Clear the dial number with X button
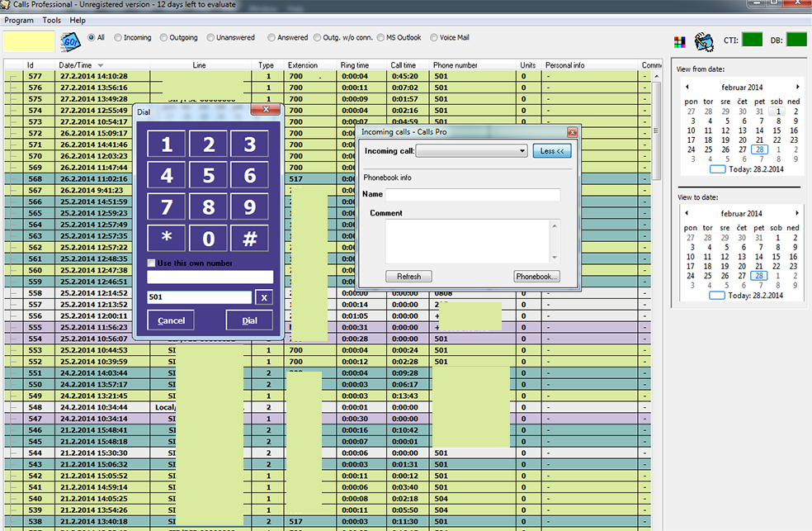Image resolution: width=812 pixels, height=531 pixels. (264, 297)
